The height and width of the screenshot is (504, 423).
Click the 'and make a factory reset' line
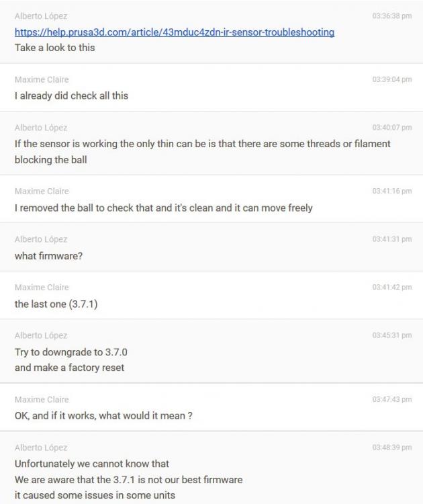coord(69,367)
